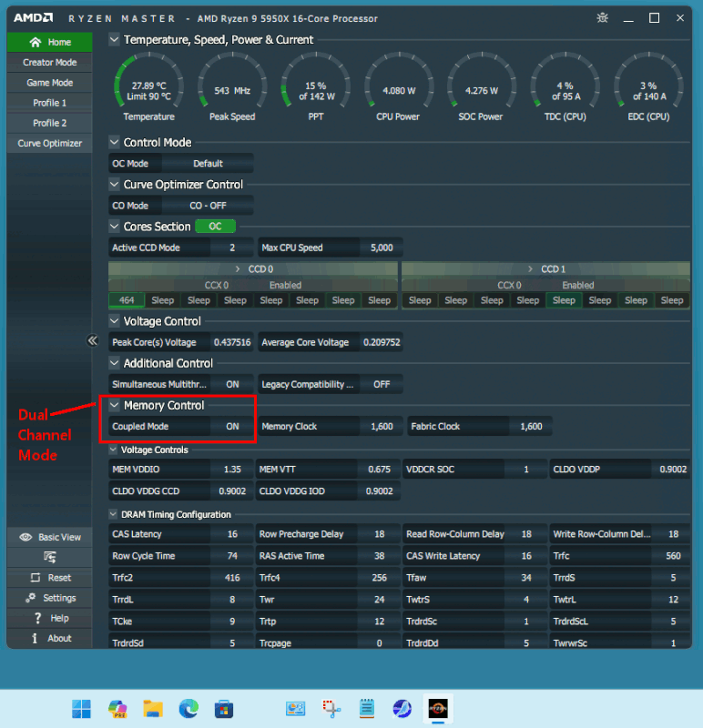The height and width of the screenshot is (728, 703).
Task: Click the AMD logo in title bar
Action: pos(33,18)
